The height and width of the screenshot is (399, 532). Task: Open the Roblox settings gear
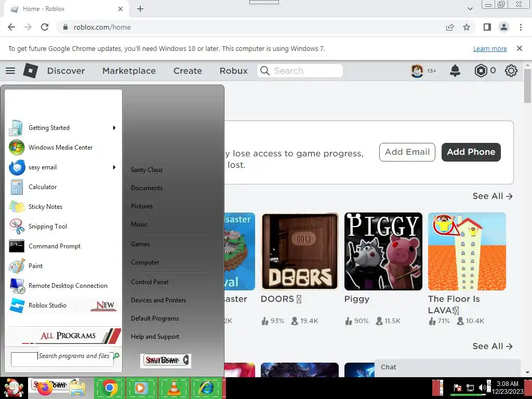pos(511,71)
